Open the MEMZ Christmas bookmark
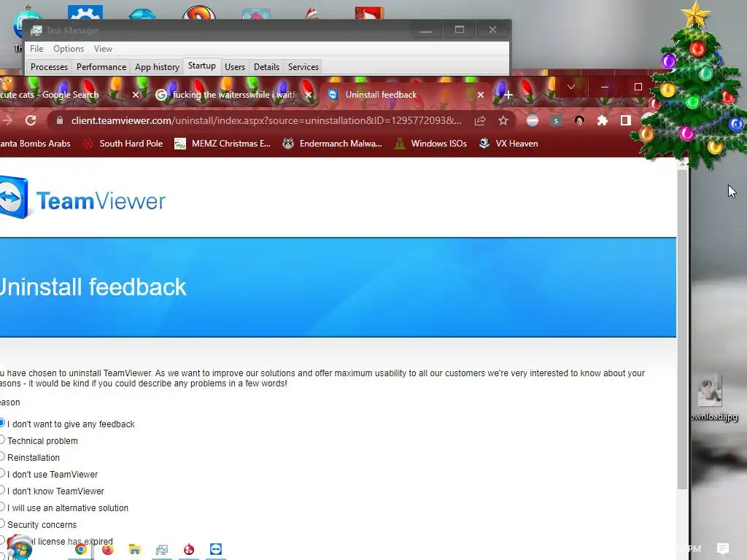 point(222,144)
